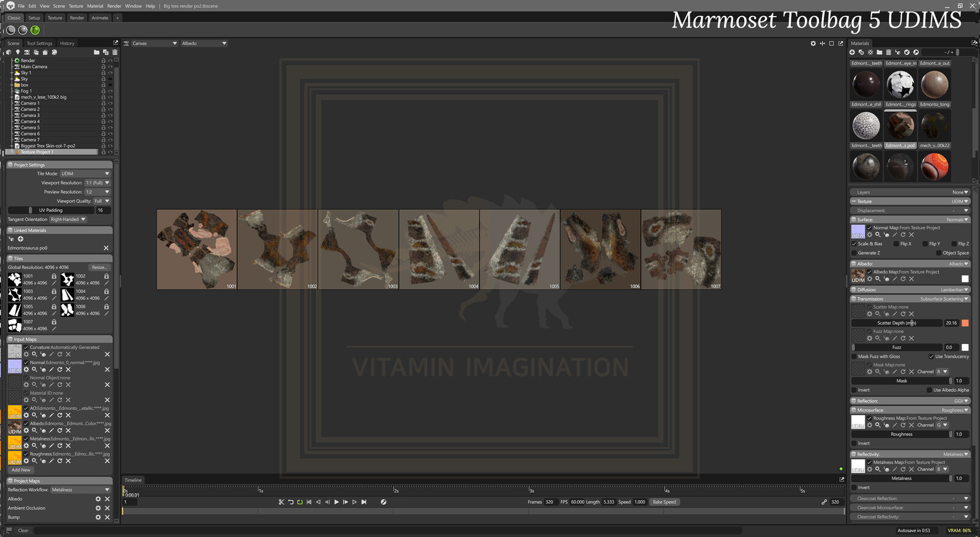Open the Material menu
980x537 pixels.
click(95, 6)
